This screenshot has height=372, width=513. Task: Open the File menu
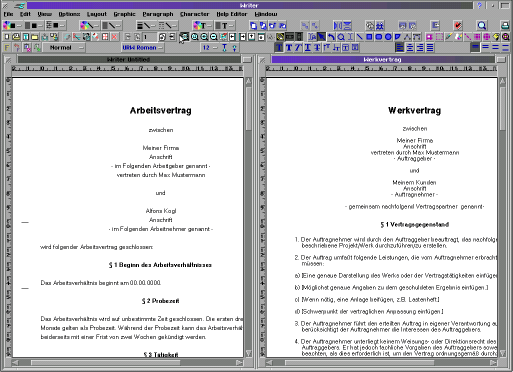[x=8, y=14]
